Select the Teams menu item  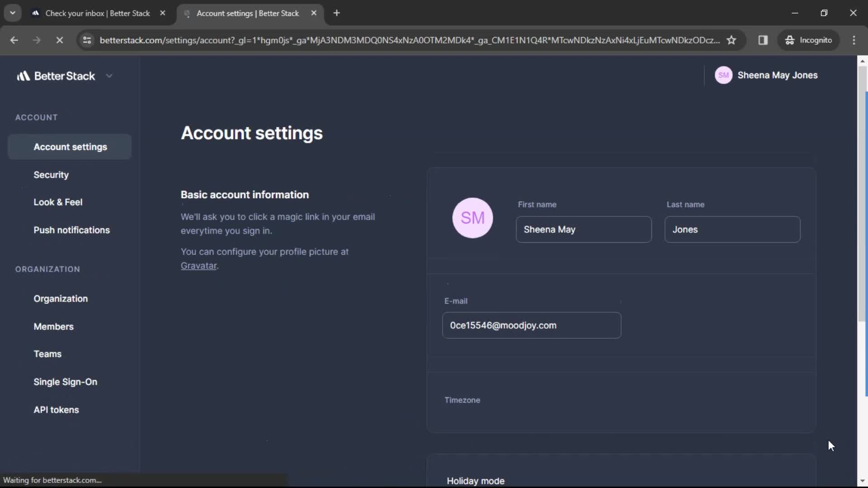click(x=47, y=353)
